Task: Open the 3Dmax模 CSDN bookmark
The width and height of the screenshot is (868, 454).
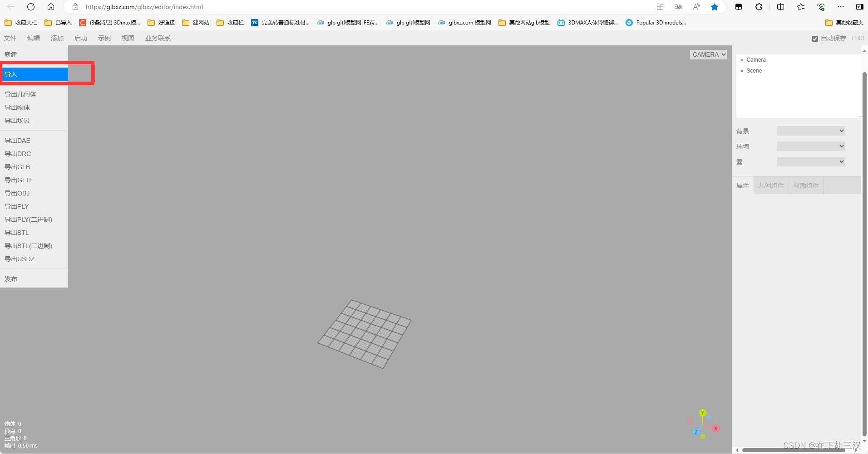Action: [x=110, y=22]
